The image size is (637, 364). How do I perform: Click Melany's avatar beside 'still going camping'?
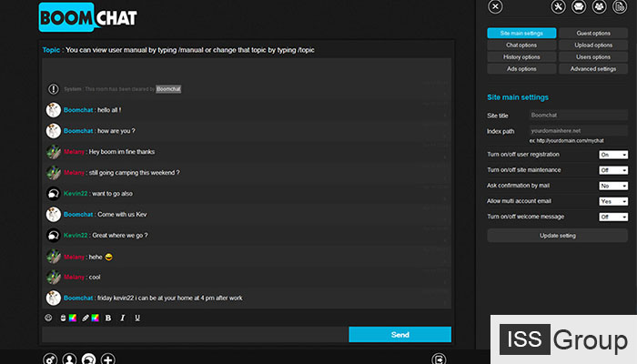[53, 173]
